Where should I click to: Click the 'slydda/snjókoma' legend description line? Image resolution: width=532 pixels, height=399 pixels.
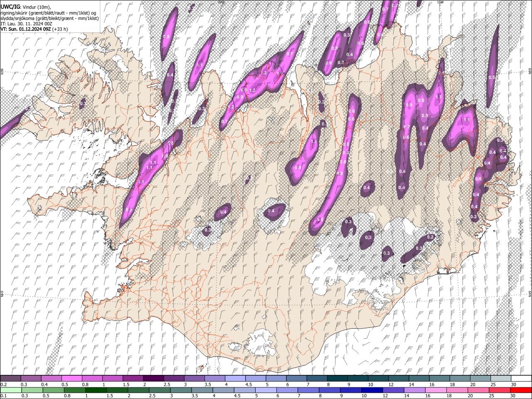click(49, 18)
